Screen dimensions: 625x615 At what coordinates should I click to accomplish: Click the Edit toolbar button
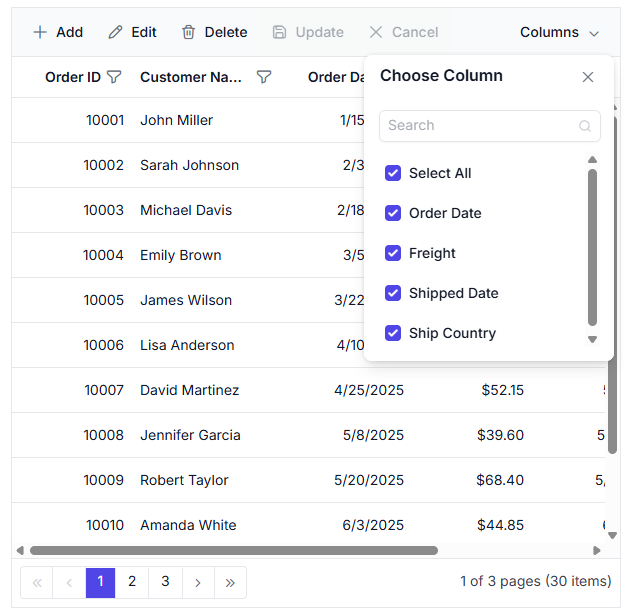[132, 32]
